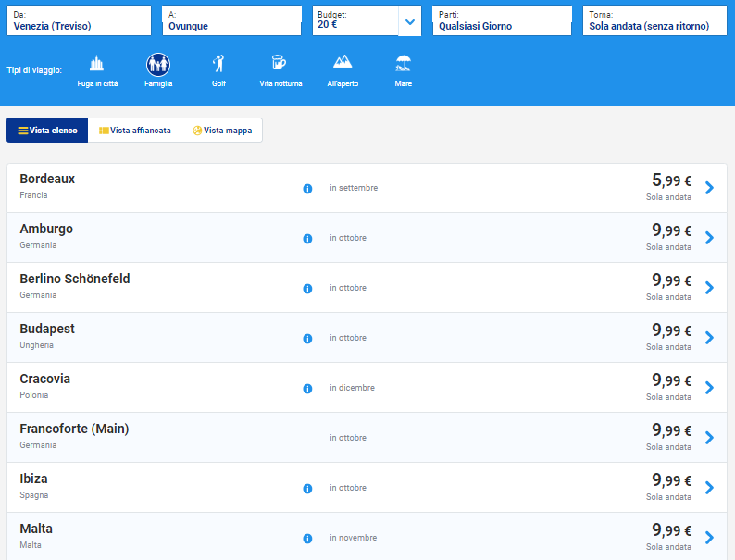735x560 pixels.
Task: Select the All'aperto mountain icon
Action: 343,65
